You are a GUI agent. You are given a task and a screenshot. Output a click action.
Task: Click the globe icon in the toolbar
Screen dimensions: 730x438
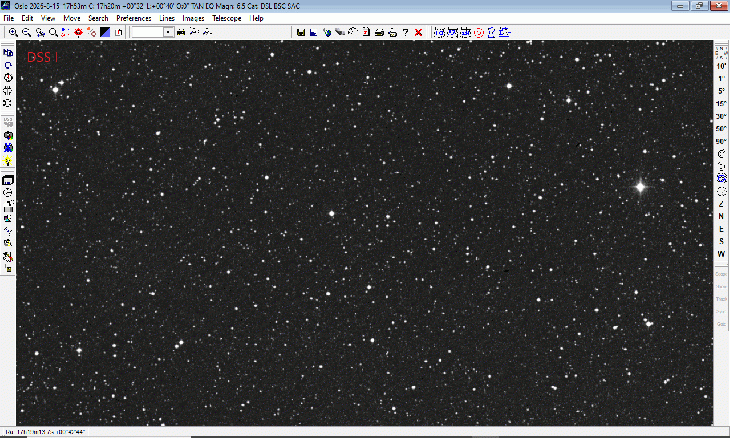(x=327, y=32)
